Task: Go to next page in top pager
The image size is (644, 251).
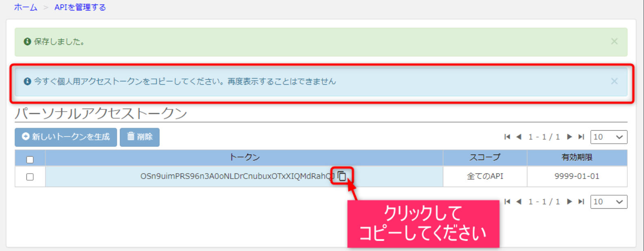Action: (569, 137)
